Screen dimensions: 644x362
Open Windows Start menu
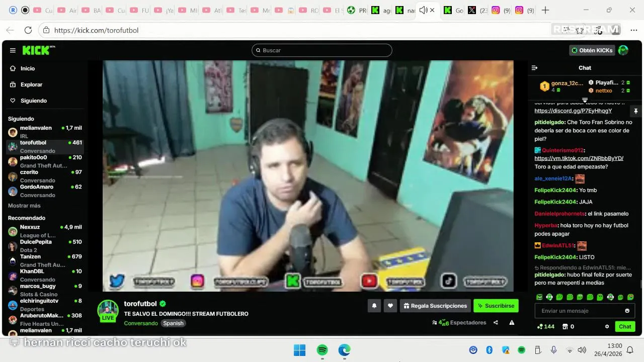[299, 350]
